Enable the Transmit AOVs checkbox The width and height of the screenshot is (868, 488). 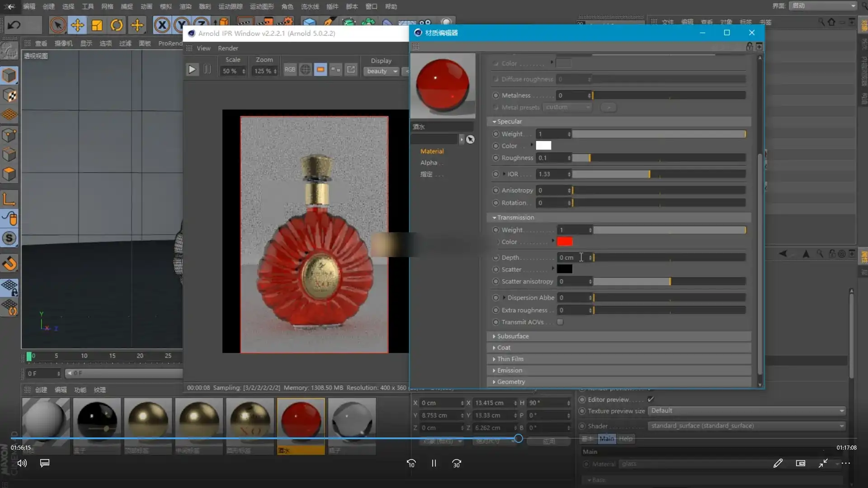[560, 322]
